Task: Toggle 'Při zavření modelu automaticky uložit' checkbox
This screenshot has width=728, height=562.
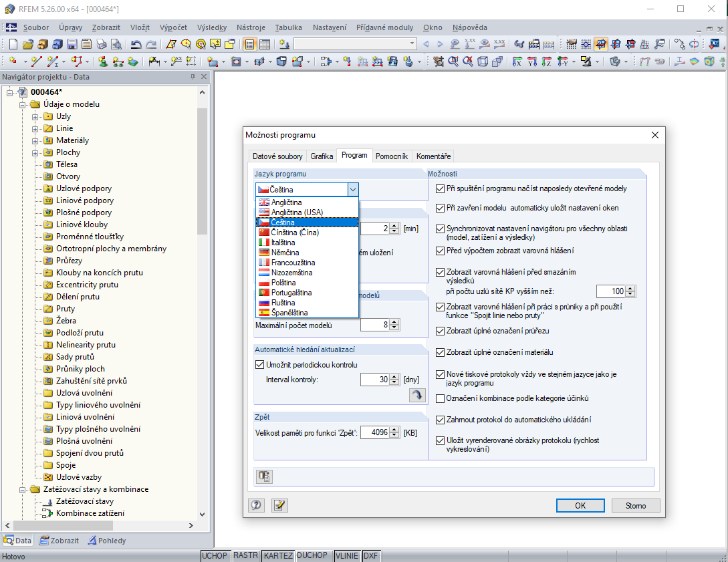Action: point(440,208)
